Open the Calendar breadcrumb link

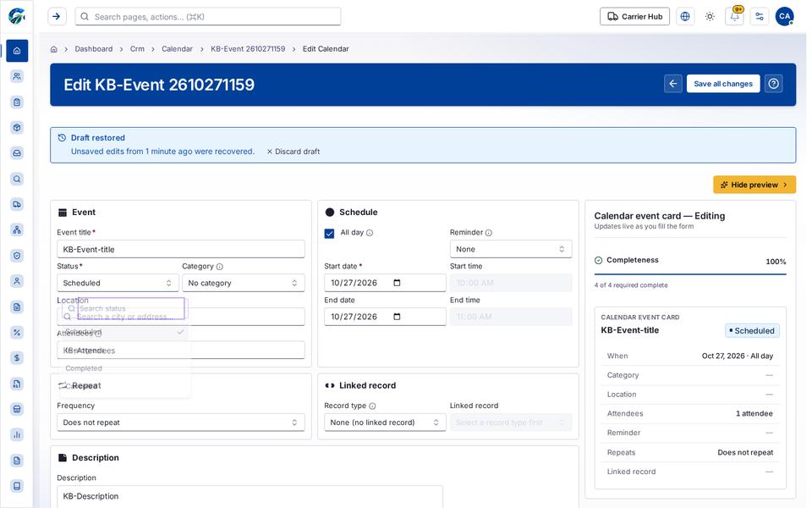point(177,49)
